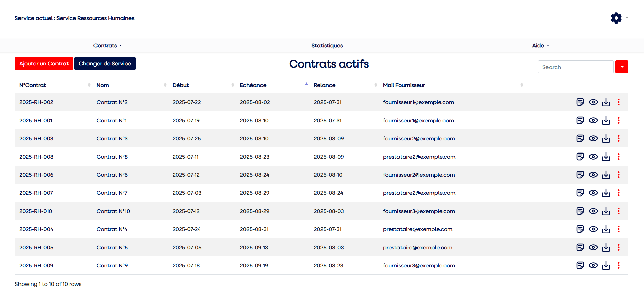Open notes for contract 2025-RH-002
Viewport: 644px width, 306px height.
tap(580, 102)
